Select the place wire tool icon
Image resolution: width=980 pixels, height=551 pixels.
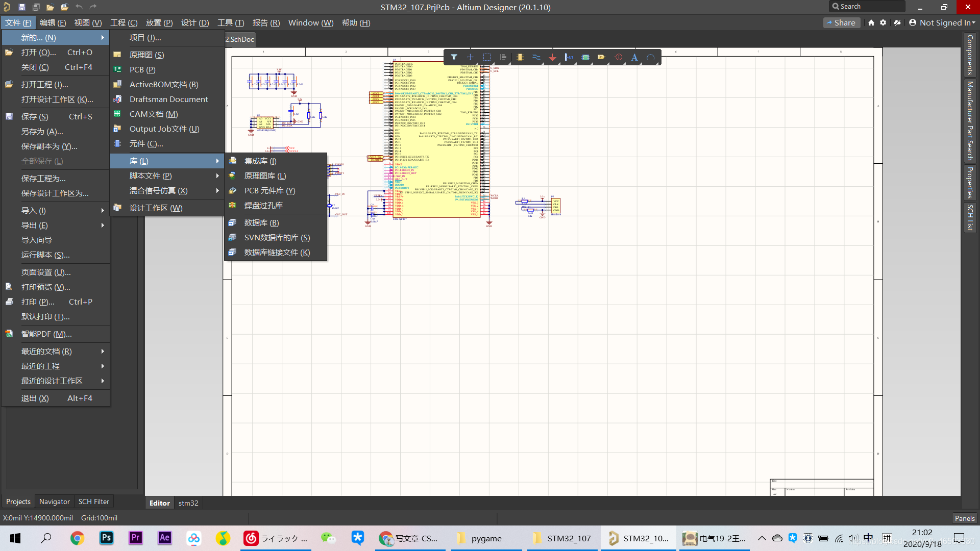(536, 57)
